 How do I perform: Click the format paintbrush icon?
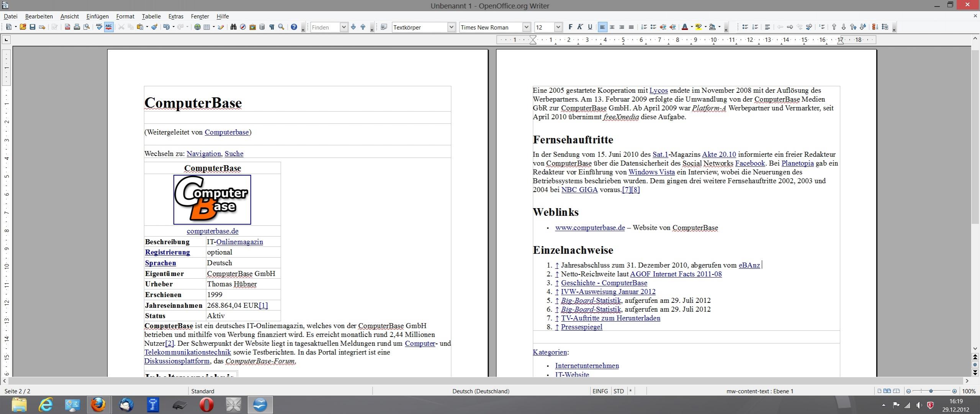(154, 27)
